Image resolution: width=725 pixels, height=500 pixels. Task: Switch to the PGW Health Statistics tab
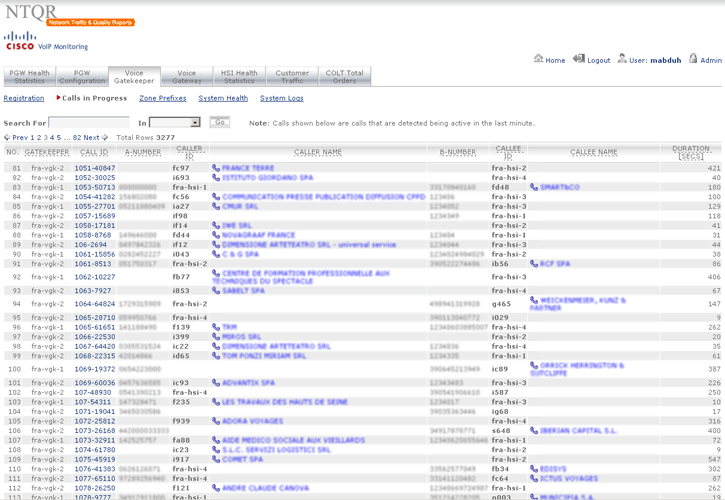(30, 77)
